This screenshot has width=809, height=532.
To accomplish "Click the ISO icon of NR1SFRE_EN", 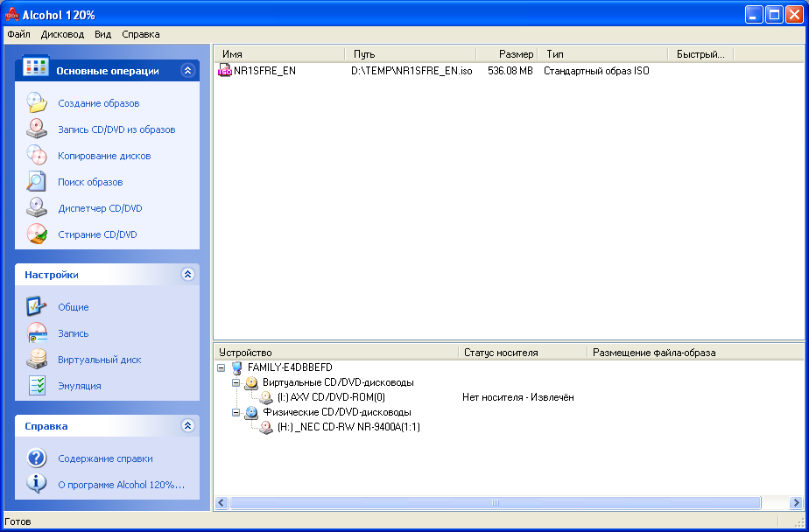I will tap(225, 71).
